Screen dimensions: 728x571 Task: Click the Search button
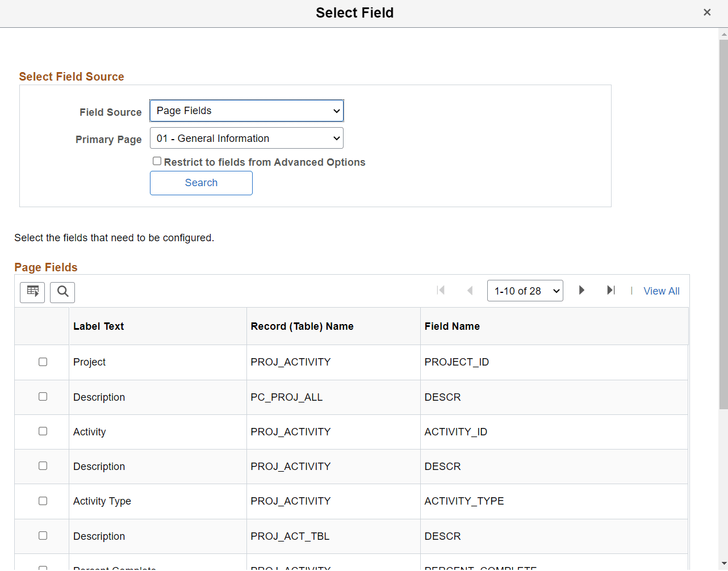201,183
